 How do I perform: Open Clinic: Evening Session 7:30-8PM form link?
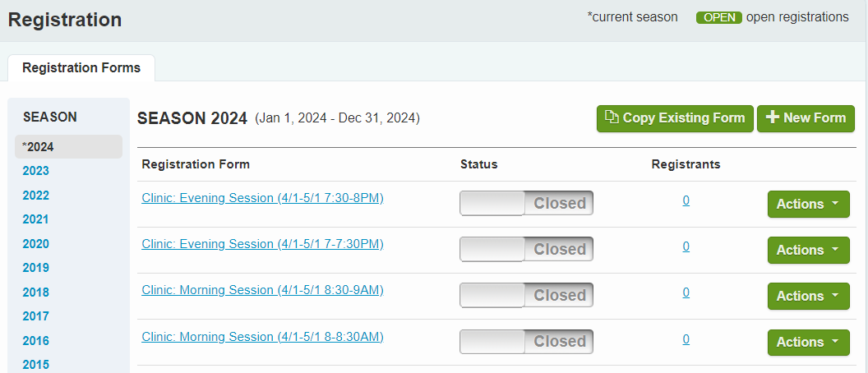click(262, 198)
